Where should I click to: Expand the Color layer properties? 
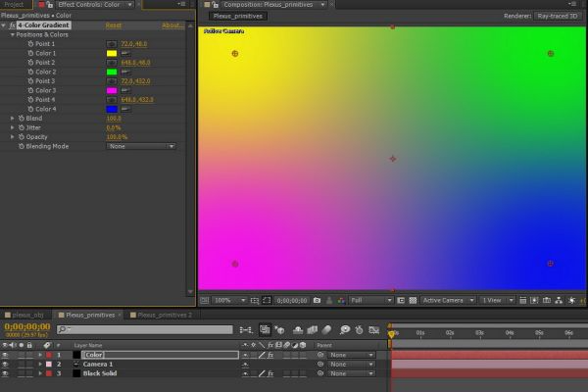pyautogui.click(x=40, y=355)
